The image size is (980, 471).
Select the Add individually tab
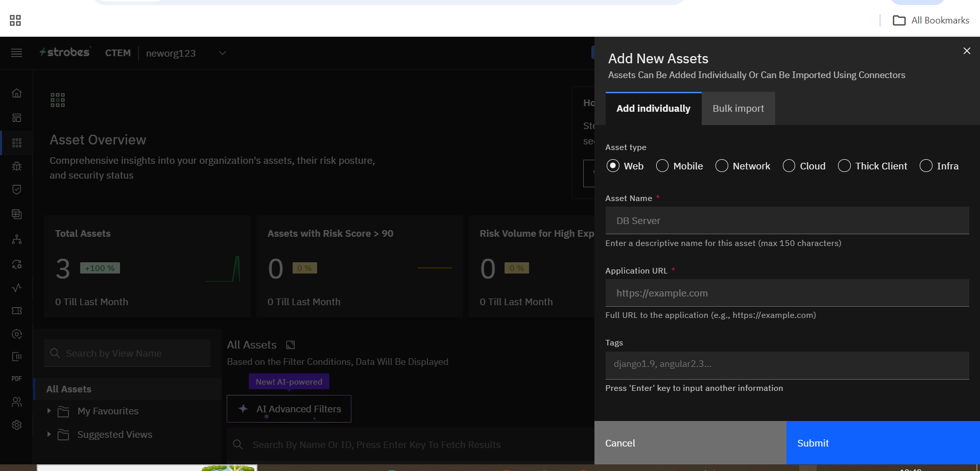click(x=653, y=109)
